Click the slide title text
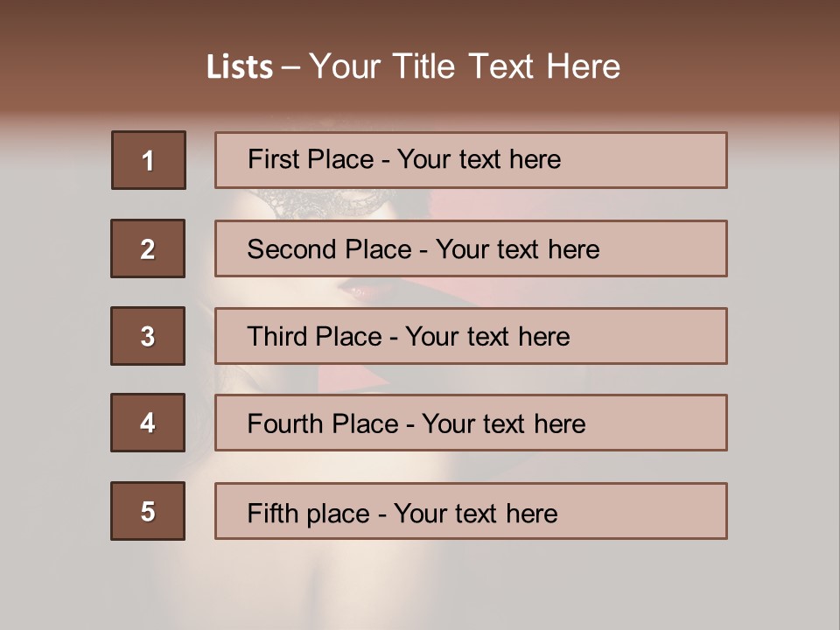Screen dimensions: 840x630 tap(413, 66)
